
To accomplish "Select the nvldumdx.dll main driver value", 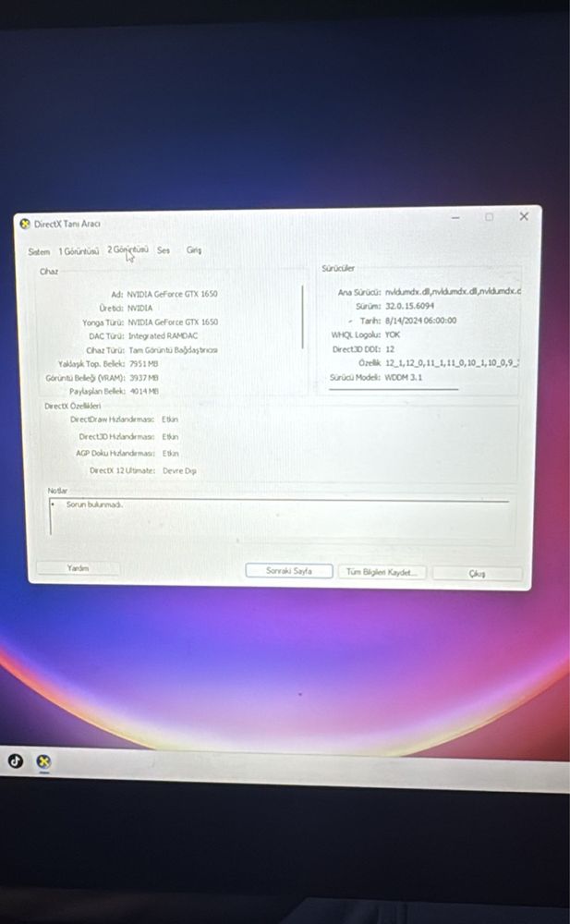I will [x=453, y=291].
